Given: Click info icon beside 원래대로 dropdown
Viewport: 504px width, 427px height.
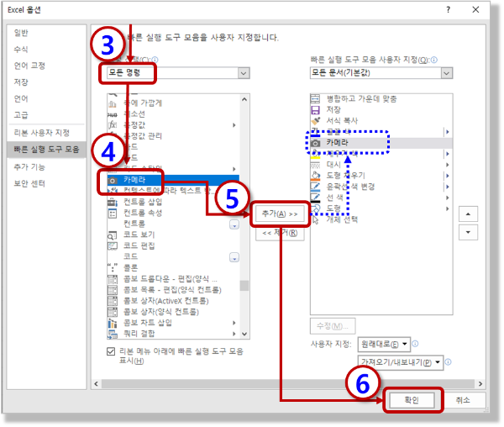Looking at the screenshot, I should tap(415, 344).
